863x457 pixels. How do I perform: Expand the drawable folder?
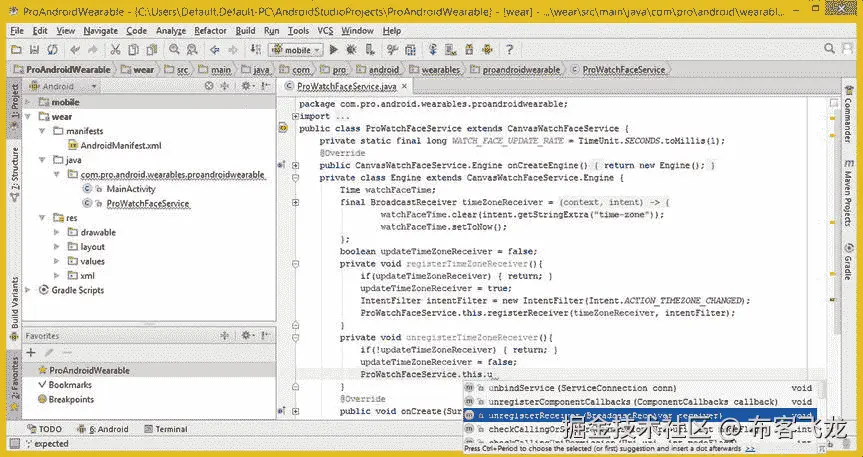(57, 232)
